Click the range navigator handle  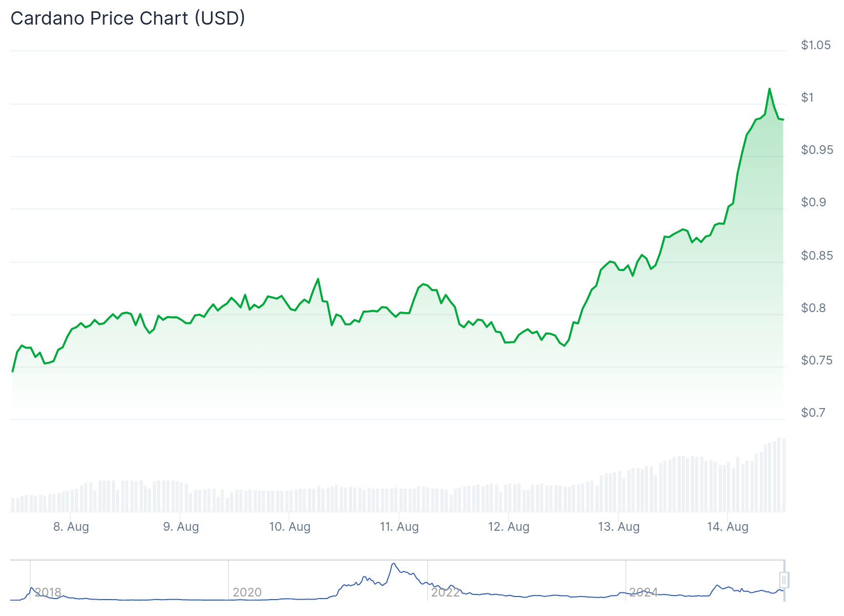pyautogui.click(x=783, y=580)
